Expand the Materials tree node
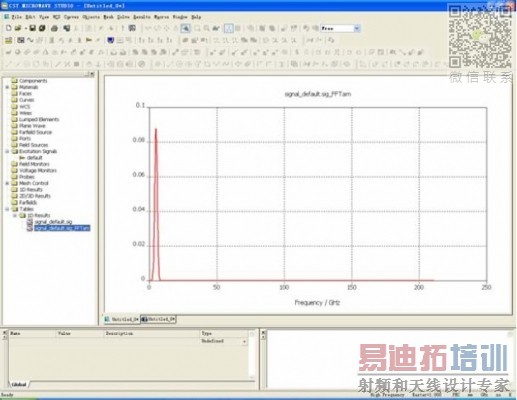 7,87
